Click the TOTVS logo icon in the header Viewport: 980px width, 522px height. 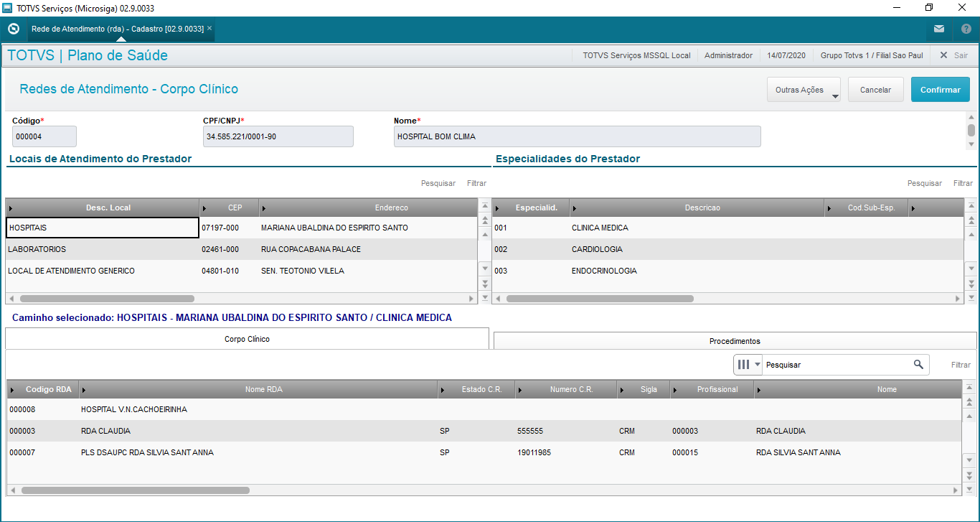click(13, 29)
